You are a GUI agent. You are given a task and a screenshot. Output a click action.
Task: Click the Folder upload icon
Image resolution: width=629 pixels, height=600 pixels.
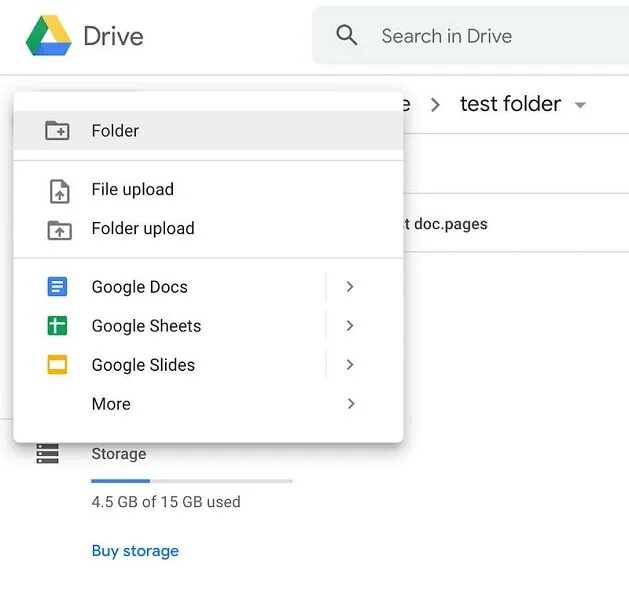[59, 230]
